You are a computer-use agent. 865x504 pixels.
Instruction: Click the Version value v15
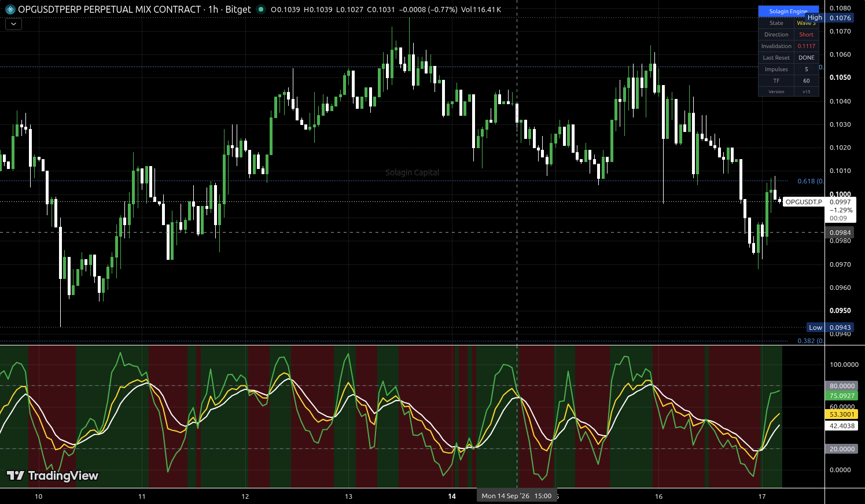[x=807, y=92]
